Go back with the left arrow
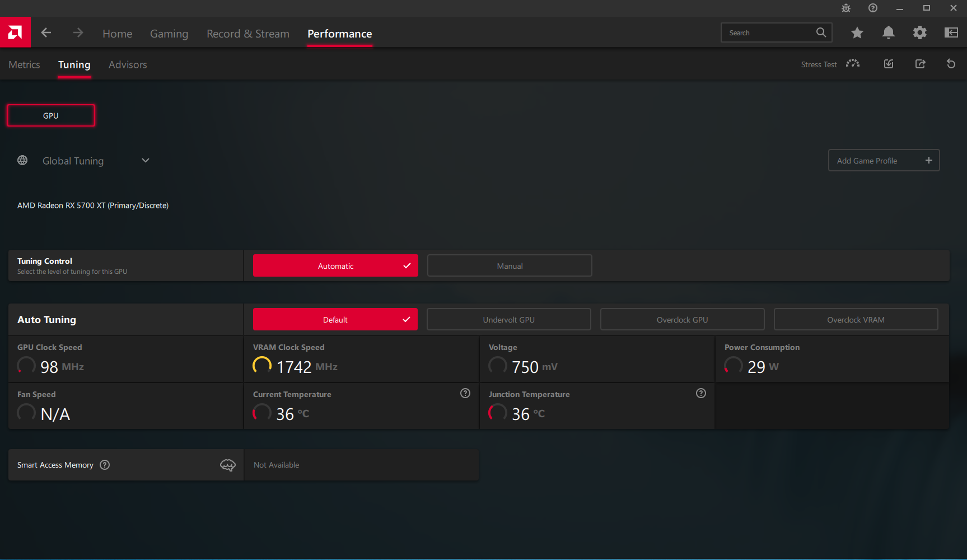 46,33
